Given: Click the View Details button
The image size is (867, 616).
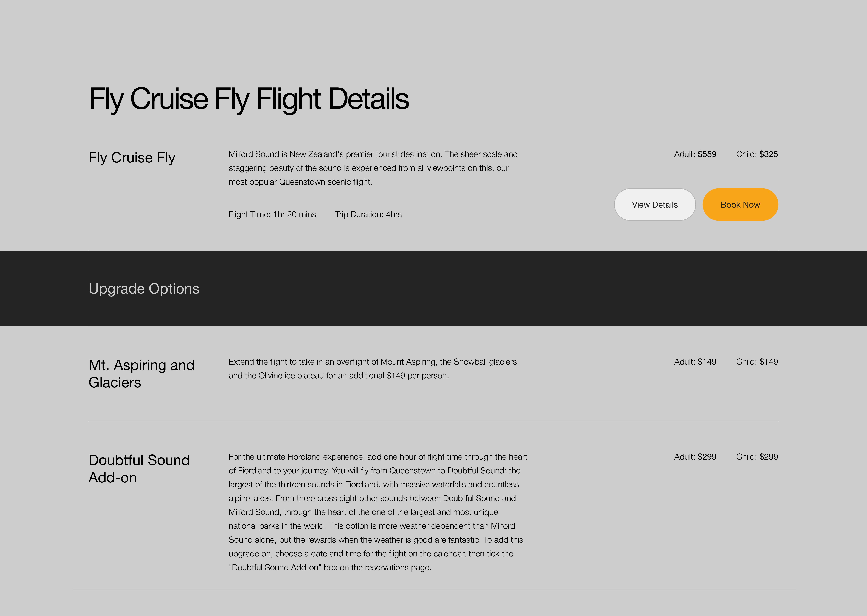Looking at the screenshot, I should click(x=655, y=204).
